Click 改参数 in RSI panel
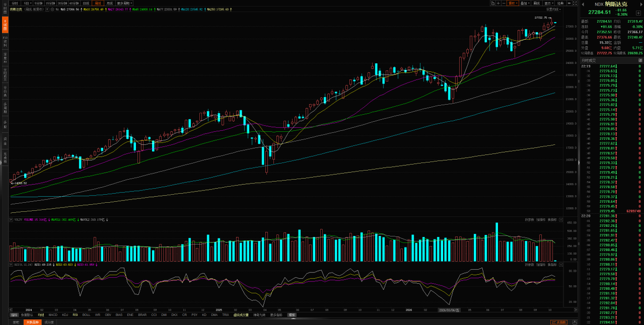Viewport: 644px width, 325px height. (x=529, y=265)
